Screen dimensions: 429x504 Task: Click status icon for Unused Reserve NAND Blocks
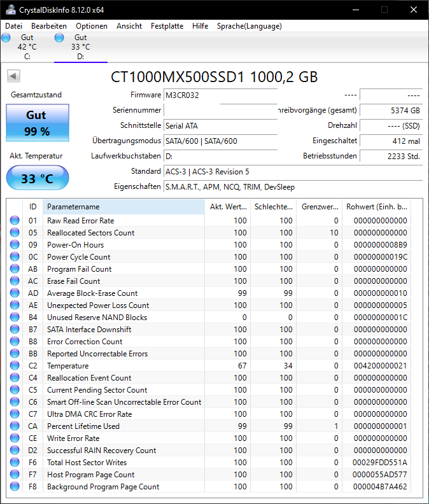pos(15,317)
